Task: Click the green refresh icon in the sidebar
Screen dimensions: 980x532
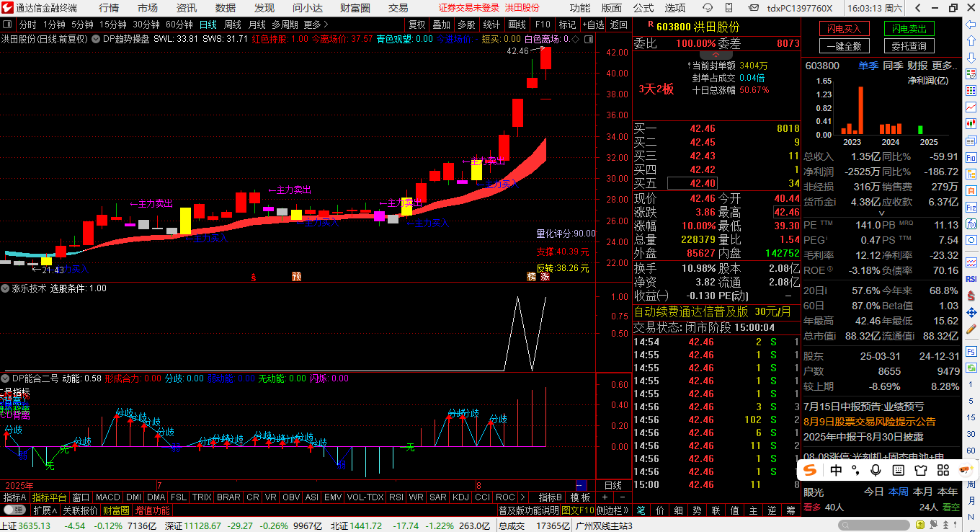Action: pos(971,368)
